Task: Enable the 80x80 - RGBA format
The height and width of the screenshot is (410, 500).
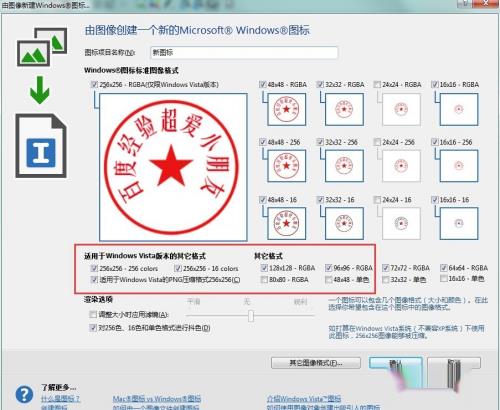Action: (x=264, y=279)
